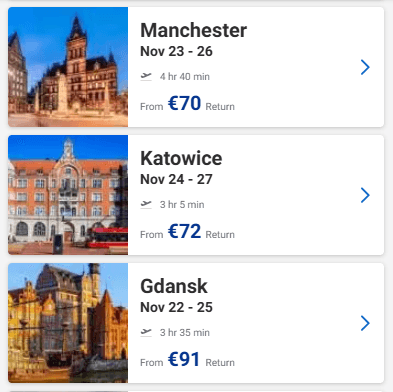Click the 3 hr 35 min flight duration
Image resolution: width=393 pixels, height=392 pixels.
point(185,333)
